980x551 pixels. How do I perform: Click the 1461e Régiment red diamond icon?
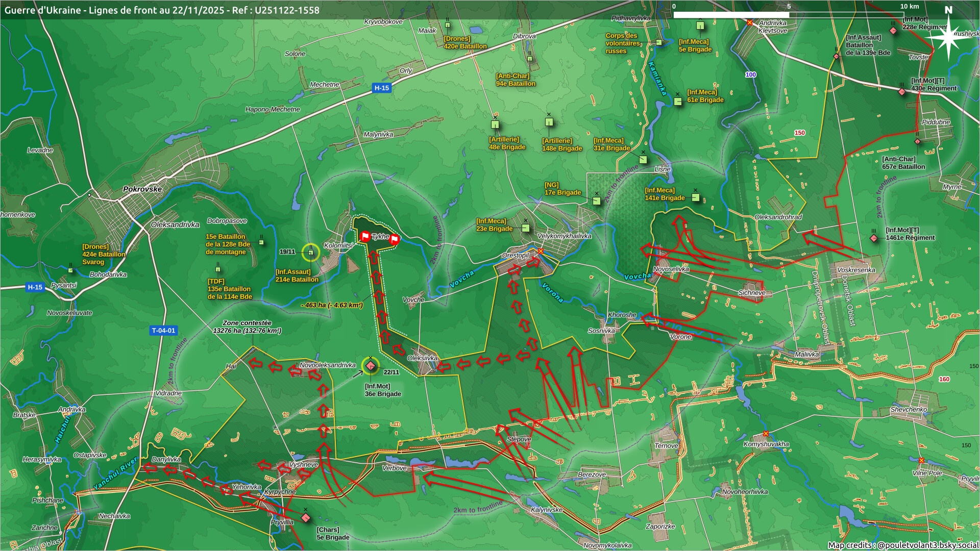[x=874, y=238]
